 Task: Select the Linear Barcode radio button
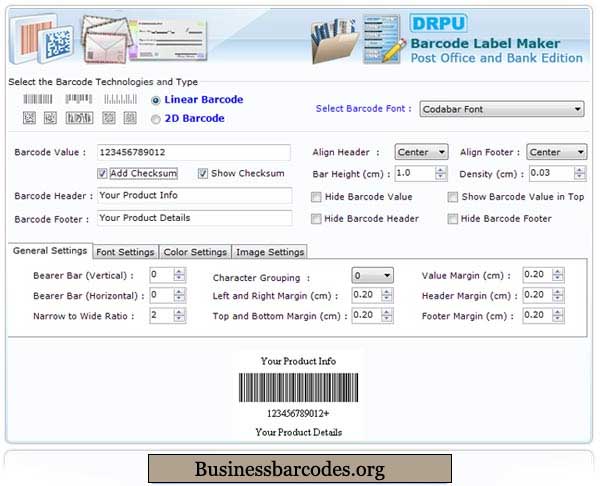point(155,100)
